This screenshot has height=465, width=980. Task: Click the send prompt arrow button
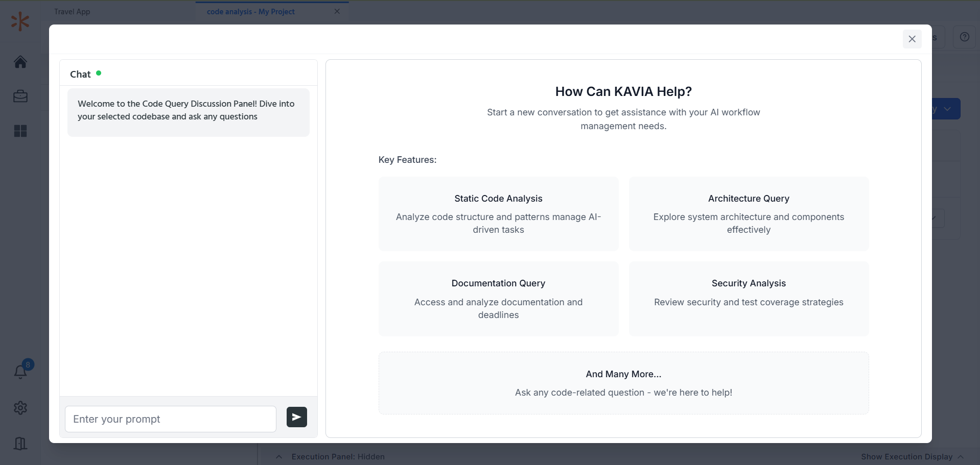296,417
